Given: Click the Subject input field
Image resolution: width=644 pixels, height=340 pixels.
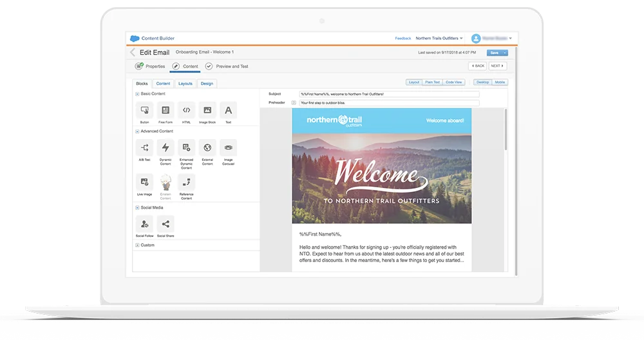Looking at the screenshot, I should [389, 94].
